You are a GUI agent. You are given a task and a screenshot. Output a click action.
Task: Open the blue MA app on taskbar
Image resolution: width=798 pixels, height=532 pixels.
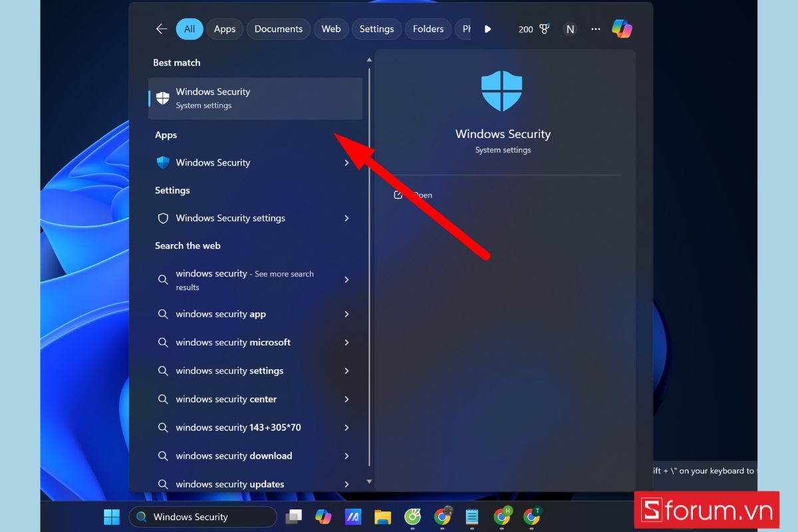click(352, 517)
